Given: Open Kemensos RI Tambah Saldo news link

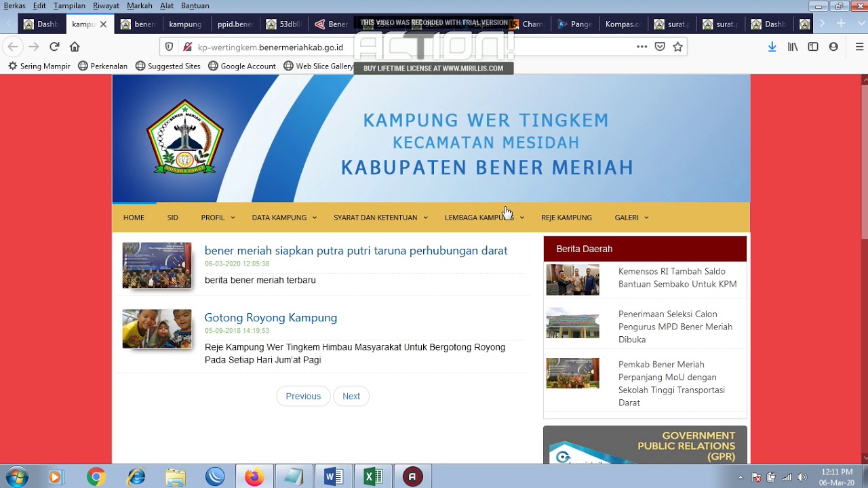Looking at the screenshot, I should point(677,278).
